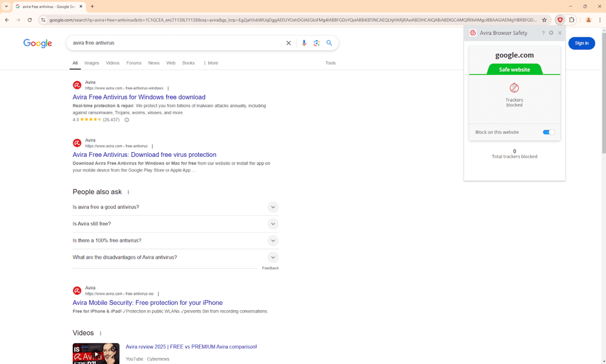
Task: Open the More search filters dropdown
Action: click(211, 63)
